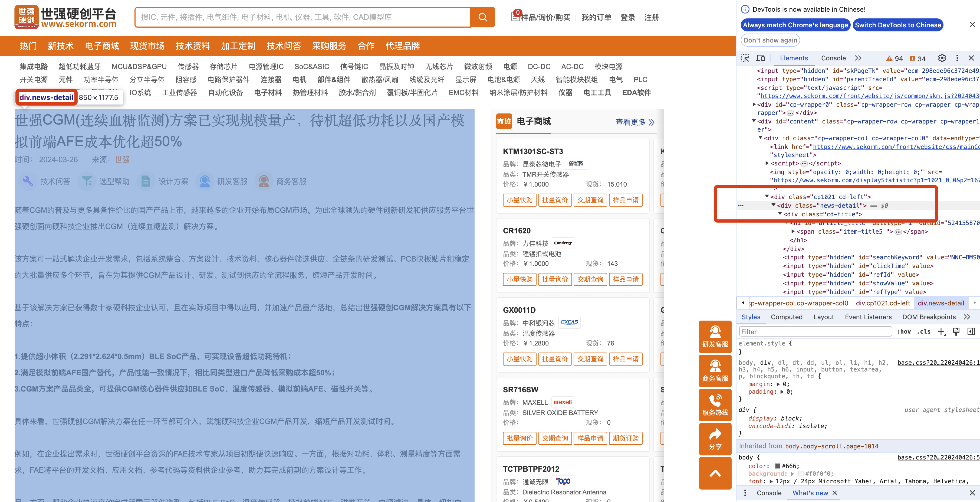Screen dimensions: 980x502
Task: Expand the cp-wrapper0 div node
Action: (x=754, y=104)
